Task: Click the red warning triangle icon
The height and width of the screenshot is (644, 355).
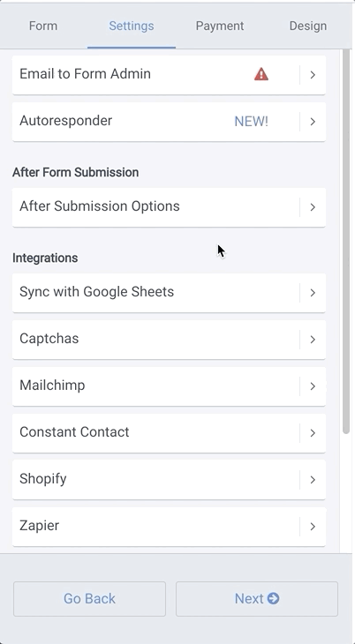Action: pos(261,74)
